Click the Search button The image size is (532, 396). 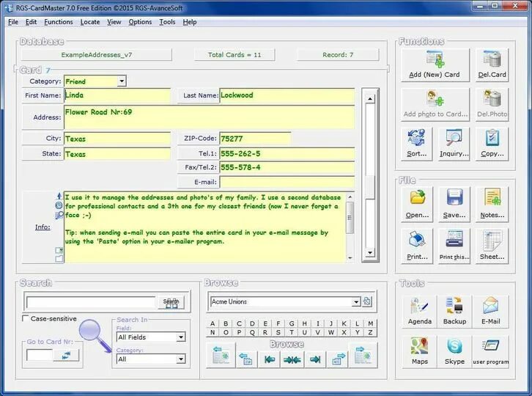[171, 302]
